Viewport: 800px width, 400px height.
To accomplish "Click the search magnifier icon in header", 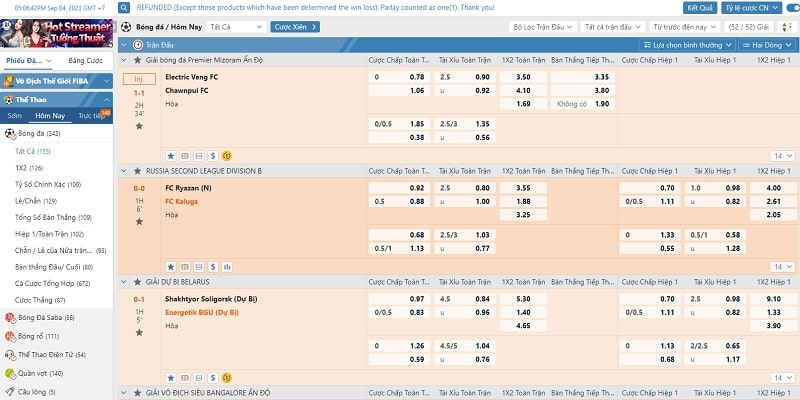I will pos(124,8).
